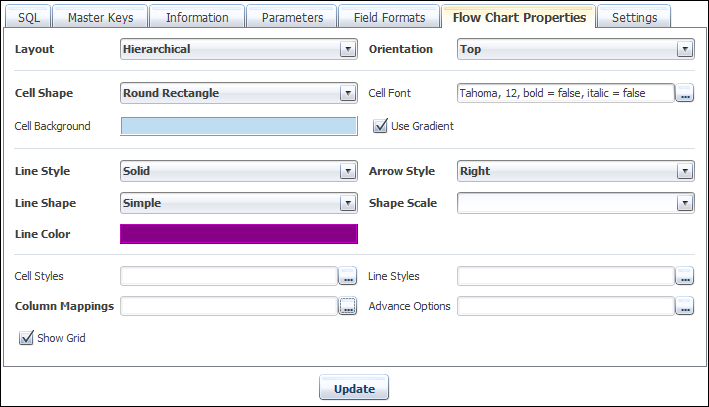Pick the purple Line Color swatch
The image size is (709, 407).
pos(238,234)
